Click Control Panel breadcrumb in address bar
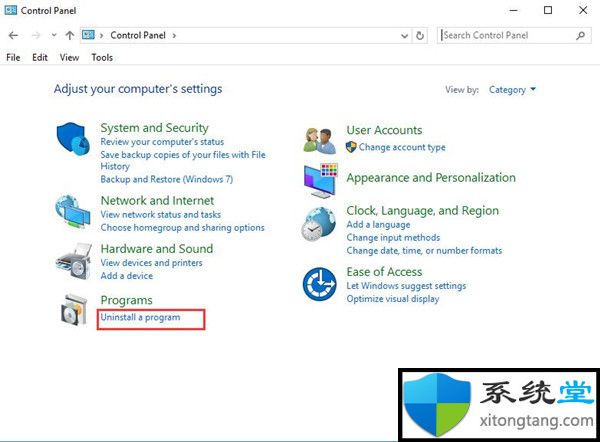Viewport: 600px width, 442px height. pos(138,35)
